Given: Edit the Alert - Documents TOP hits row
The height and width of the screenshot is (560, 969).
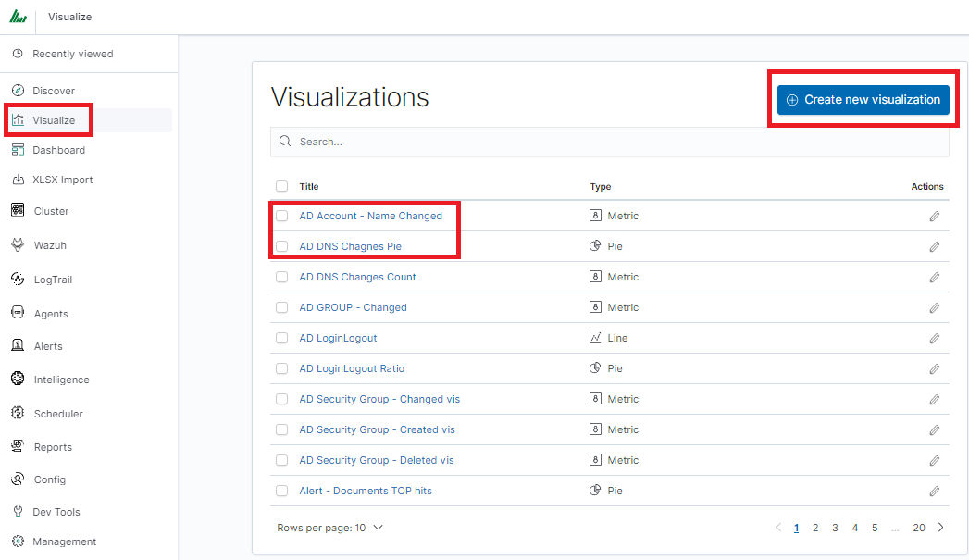Looking at the screenshot, I should (934, 491).
